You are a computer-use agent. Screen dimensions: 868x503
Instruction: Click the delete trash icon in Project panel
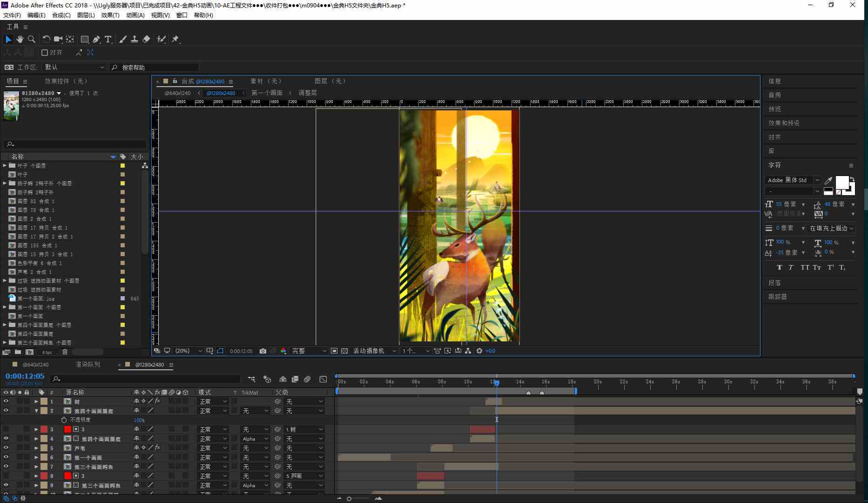(65, 352)
